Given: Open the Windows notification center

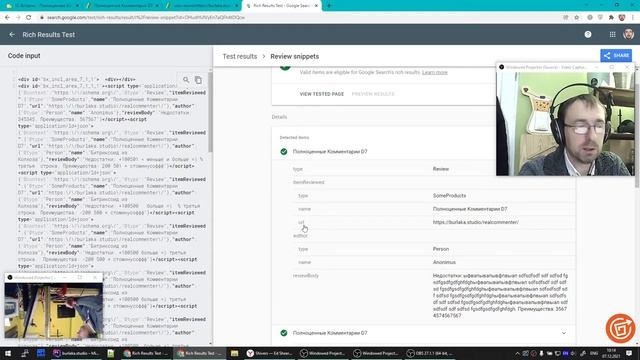Looking at the screenshot, I should 629,353.
